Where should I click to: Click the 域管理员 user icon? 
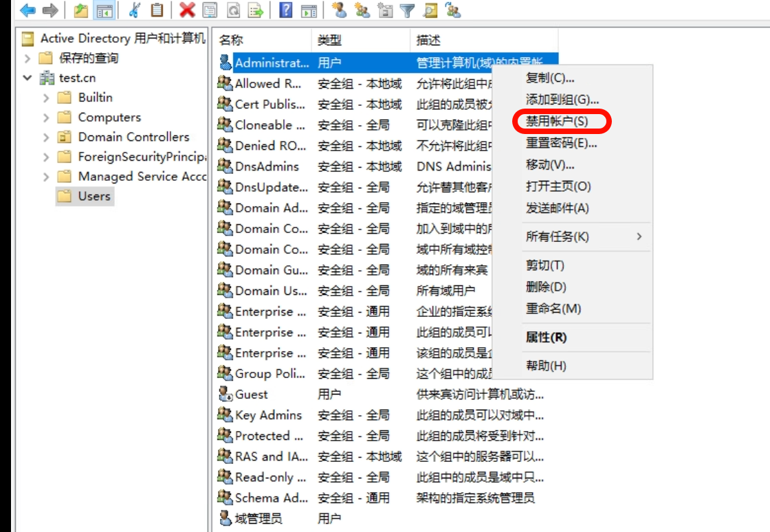(x=225, y=518)
